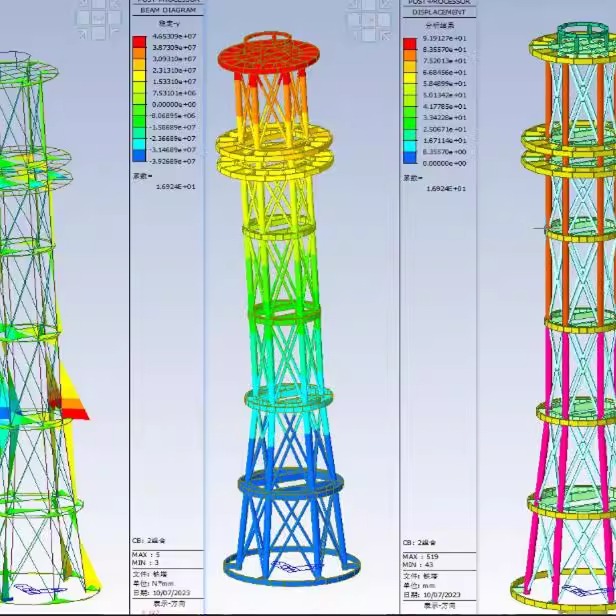Screen dimensions: 616x616
Task: Click scale factor 1.6924E+01 in the Beam Diagram legend
Action: click(176, 187)
